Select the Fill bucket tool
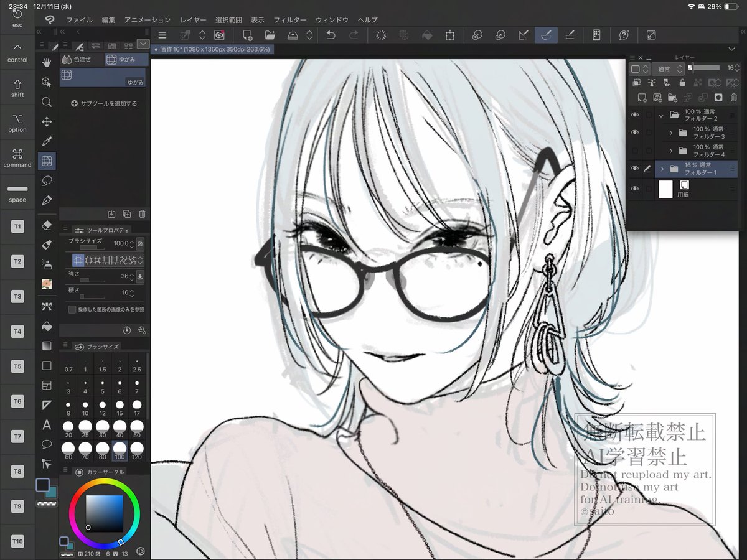 tap(47, 326)
